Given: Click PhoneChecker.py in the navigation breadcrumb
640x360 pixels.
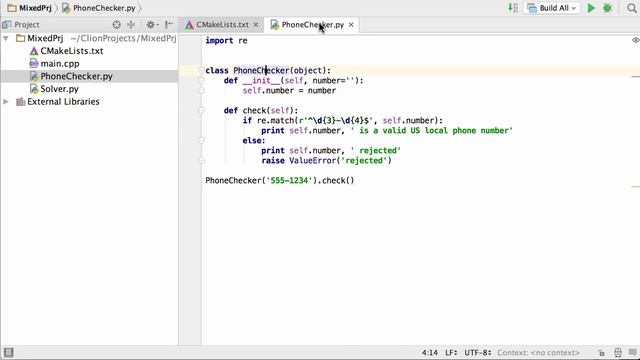Looking at the screenshot, I should point(99,8).
